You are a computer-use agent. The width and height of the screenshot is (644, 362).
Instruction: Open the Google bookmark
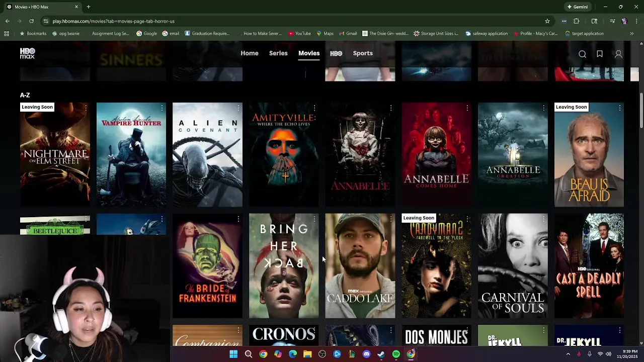coord(147,34)
